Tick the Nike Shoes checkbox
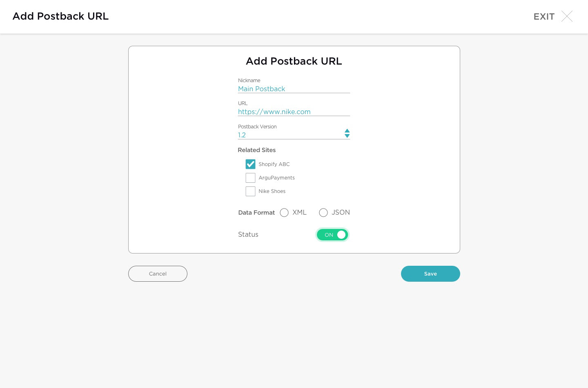This screenshot has width=588, height=388. pyautogui.click(x=250, y=191)
